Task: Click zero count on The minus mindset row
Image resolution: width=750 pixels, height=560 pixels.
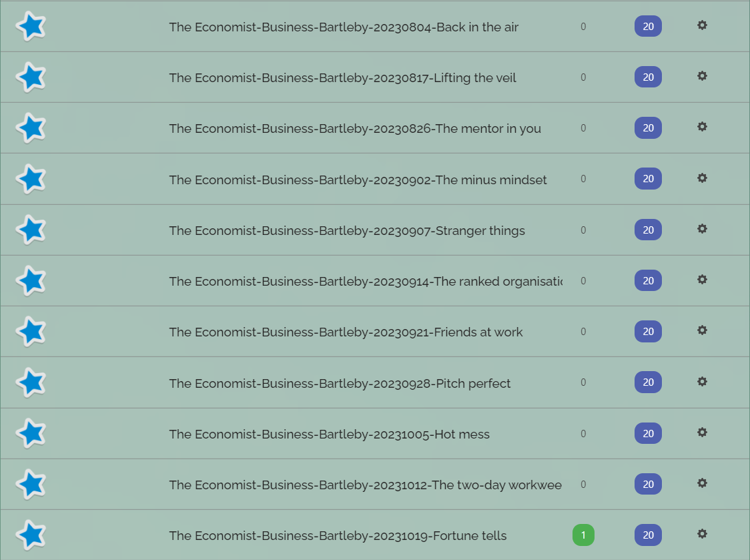Action: point(583,178)
